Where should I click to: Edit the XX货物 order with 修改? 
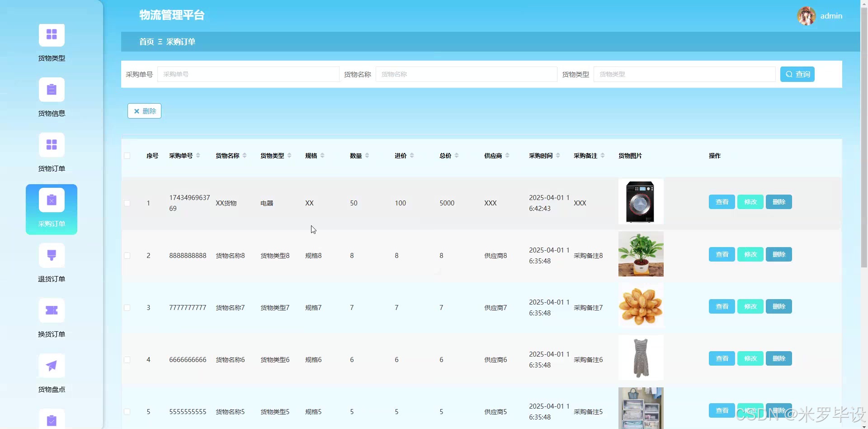click(750, 202)
